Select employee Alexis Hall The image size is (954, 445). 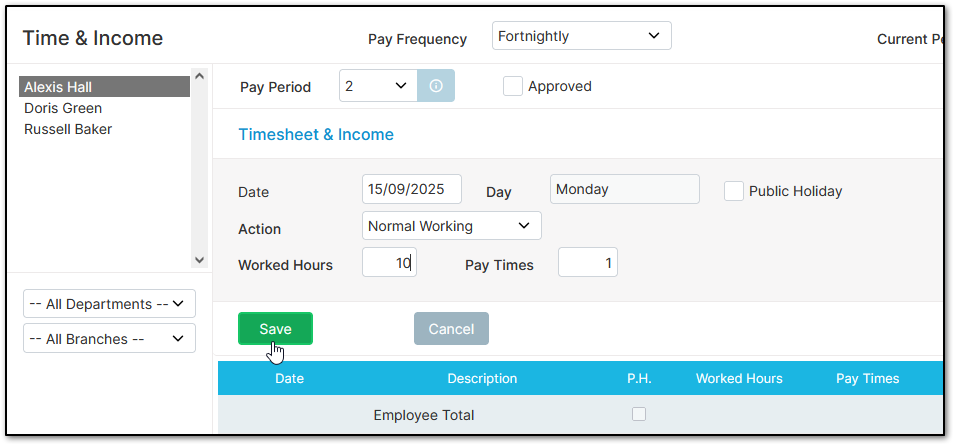point(58,87)
